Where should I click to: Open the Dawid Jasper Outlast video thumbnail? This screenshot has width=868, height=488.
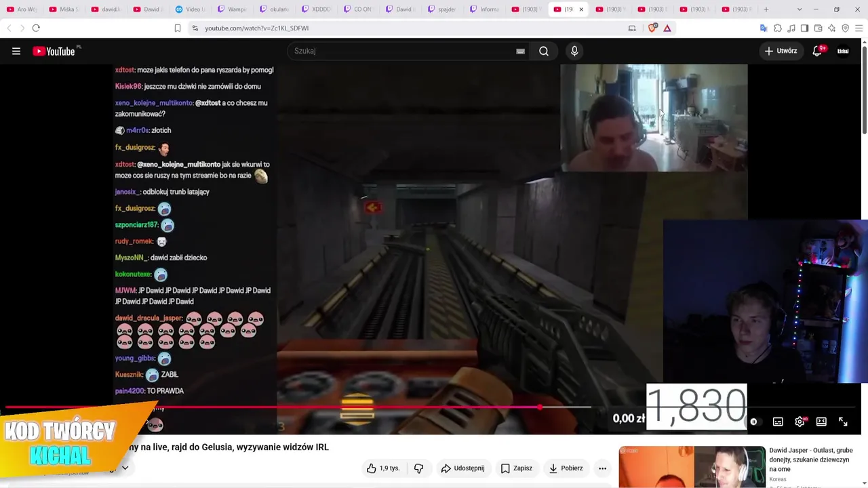[x=692, y=466]
